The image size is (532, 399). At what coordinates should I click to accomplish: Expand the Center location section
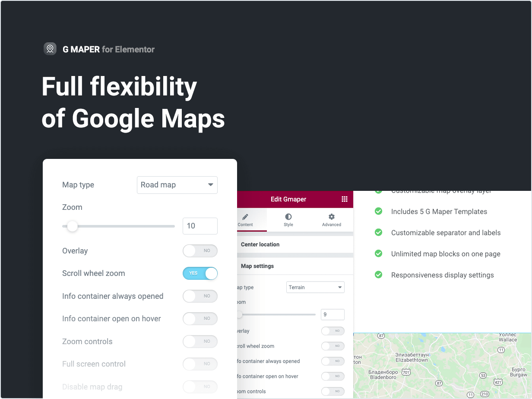260,244
